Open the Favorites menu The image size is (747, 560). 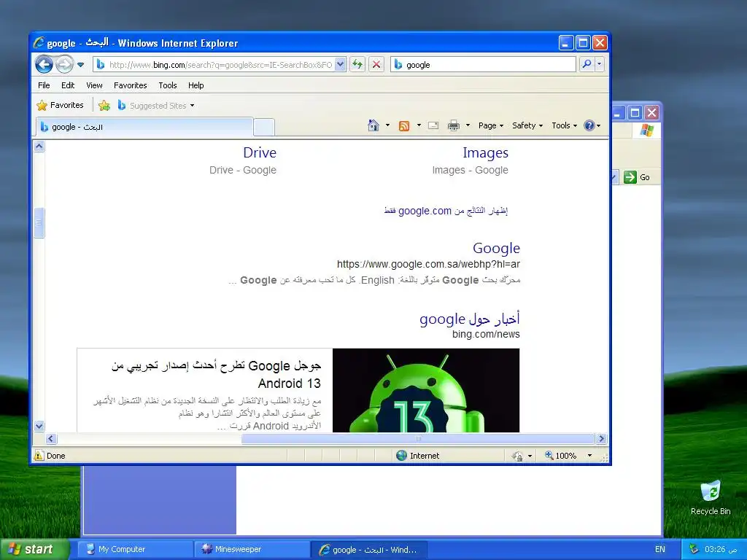130,85
